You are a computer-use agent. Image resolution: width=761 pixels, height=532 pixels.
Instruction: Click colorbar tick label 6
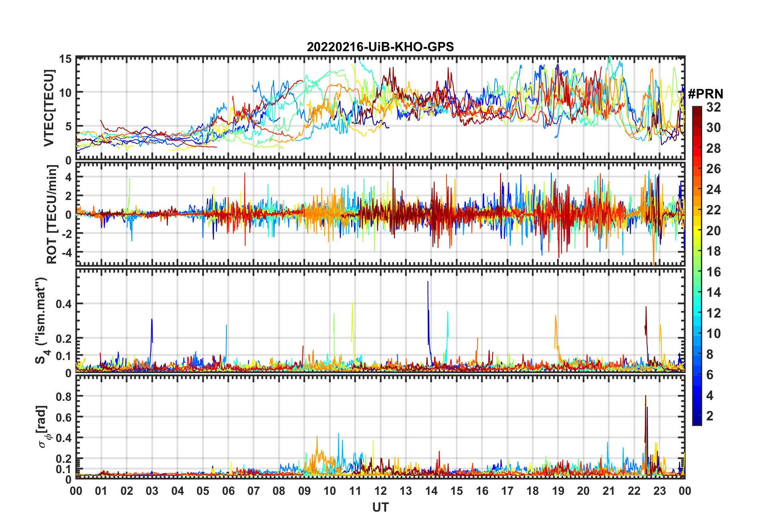tap(710, 375)
